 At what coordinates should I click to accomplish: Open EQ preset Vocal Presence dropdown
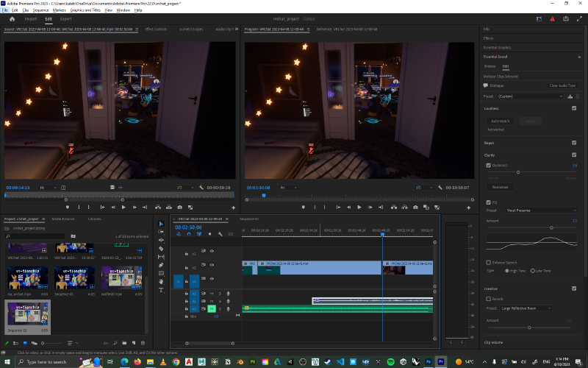click(541, 210)
